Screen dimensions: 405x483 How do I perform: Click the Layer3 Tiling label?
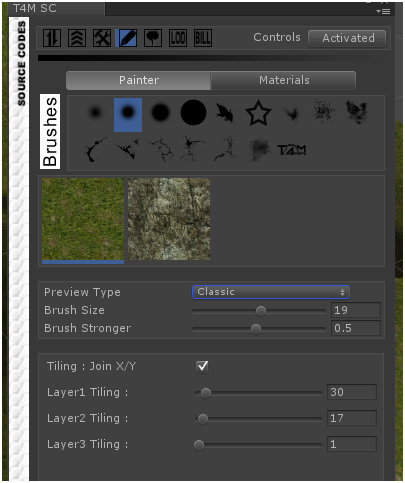point(87,444)
